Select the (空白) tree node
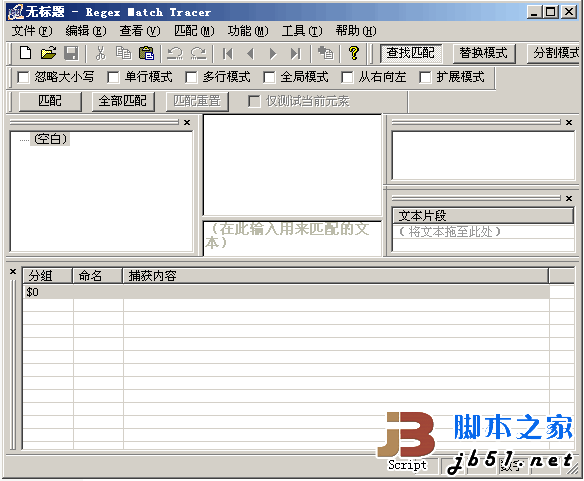Image resolution: width=584 pixels, height=481 pixels. 50,139
